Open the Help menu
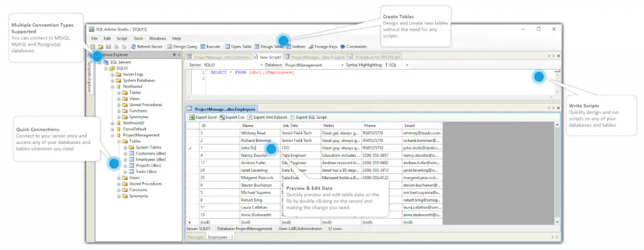The height and width of the screenshot is (250, 644). point(177,38)
